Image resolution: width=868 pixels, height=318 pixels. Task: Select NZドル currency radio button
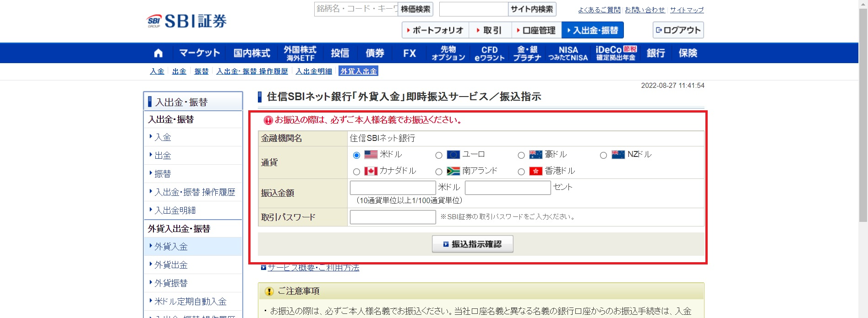604,155
